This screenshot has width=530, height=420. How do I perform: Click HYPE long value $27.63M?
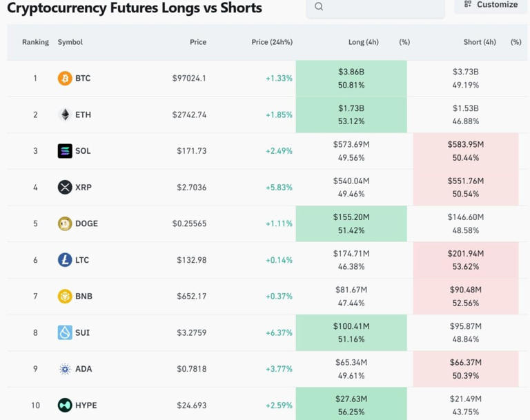pyautogui.click(x=351, y=399)
